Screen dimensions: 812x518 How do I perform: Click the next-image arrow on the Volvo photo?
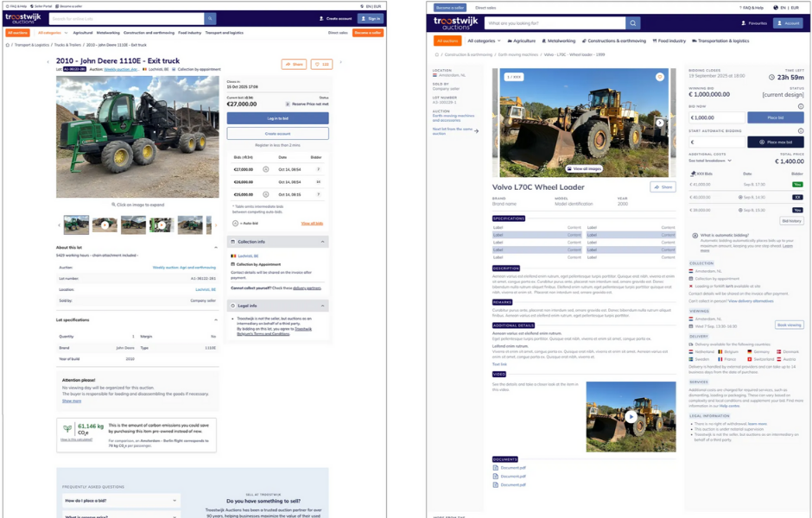point(660,123)
